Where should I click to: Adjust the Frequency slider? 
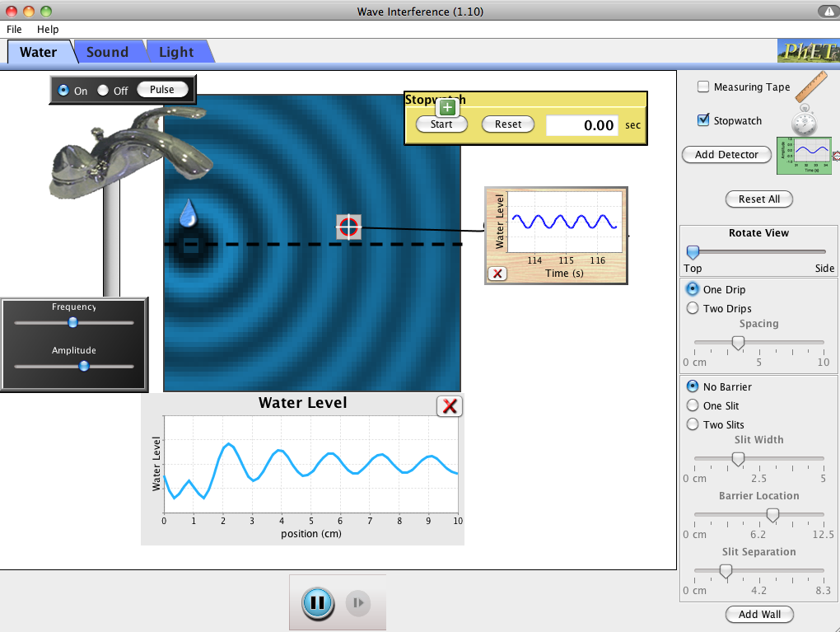point(72,322)
